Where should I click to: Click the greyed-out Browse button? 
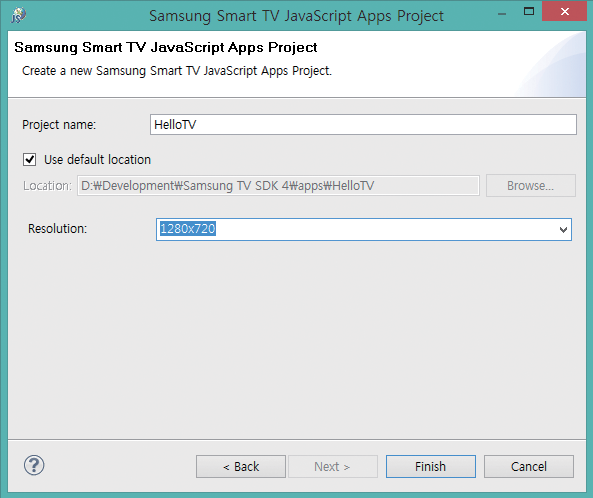(x=531, y=186)
